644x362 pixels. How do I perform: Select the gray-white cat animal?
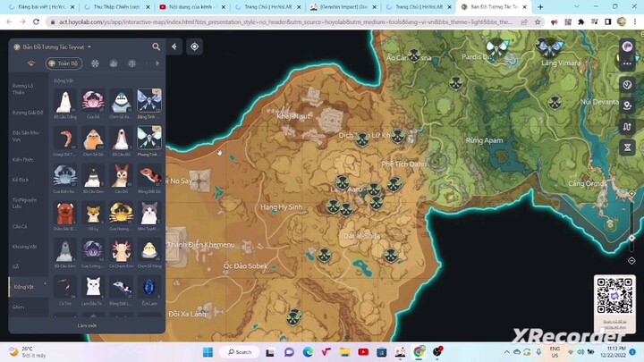[149, 213]
